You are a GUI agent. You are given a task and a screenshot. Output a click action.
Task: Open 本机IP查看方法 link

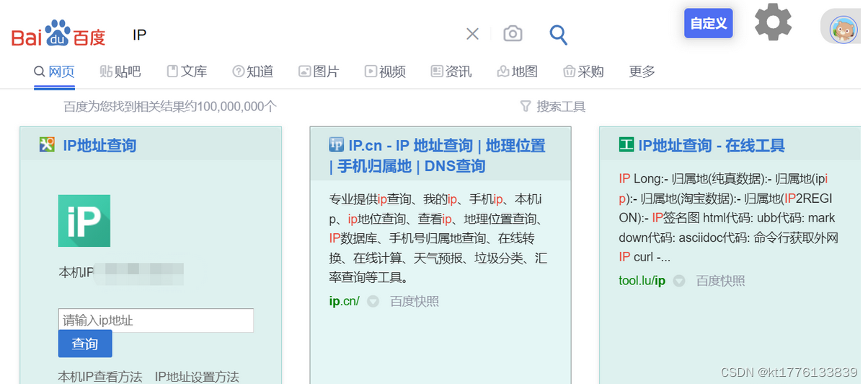pos(100,377)
